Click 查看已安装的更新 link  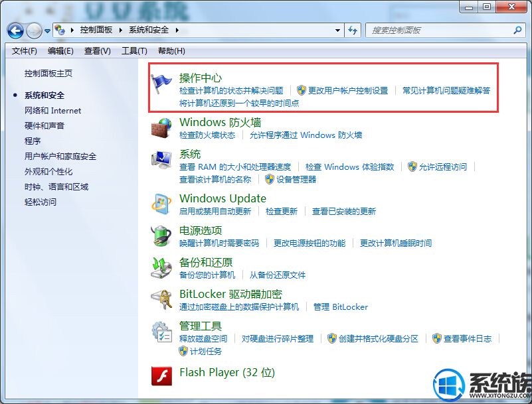(x=344, y=211)
